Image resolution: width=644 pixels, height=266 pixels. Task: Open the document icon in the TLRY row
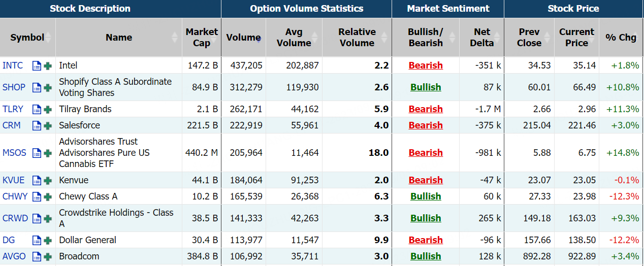pos(37,109)
